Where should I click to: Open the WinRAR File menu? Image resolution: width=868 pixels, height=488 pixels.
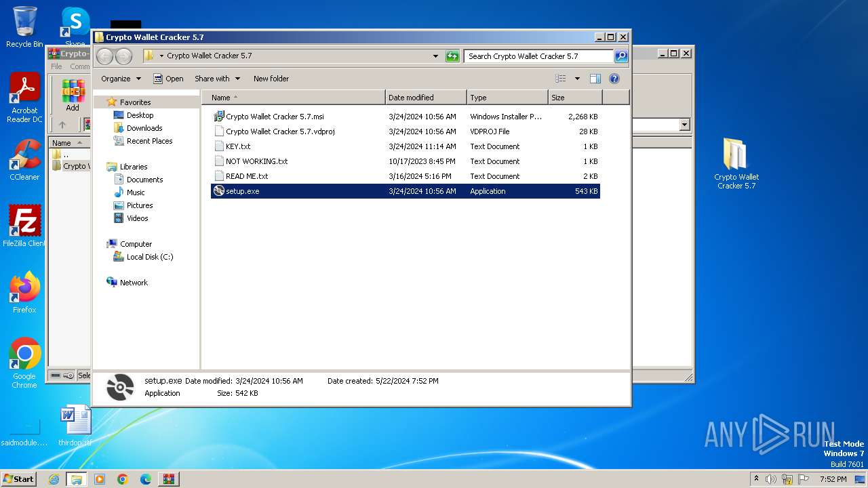click(x=56, y=66)
